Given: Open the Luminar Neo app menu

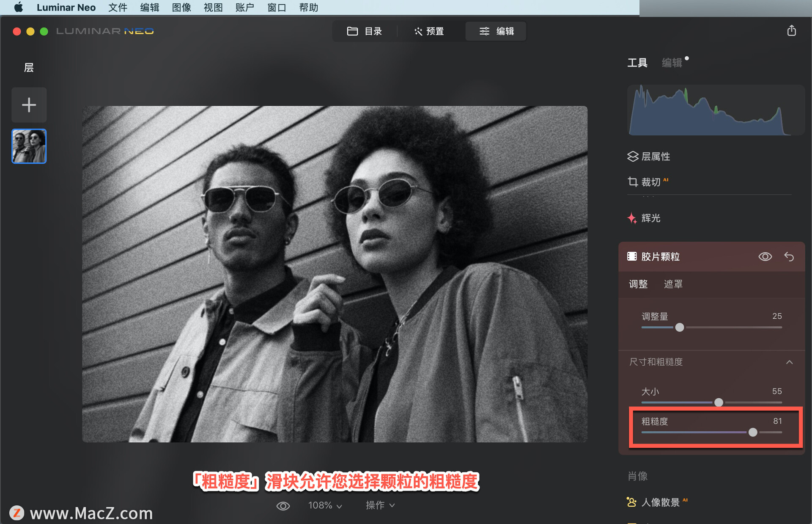Looking at the screenshot, I should click(66, 7).
